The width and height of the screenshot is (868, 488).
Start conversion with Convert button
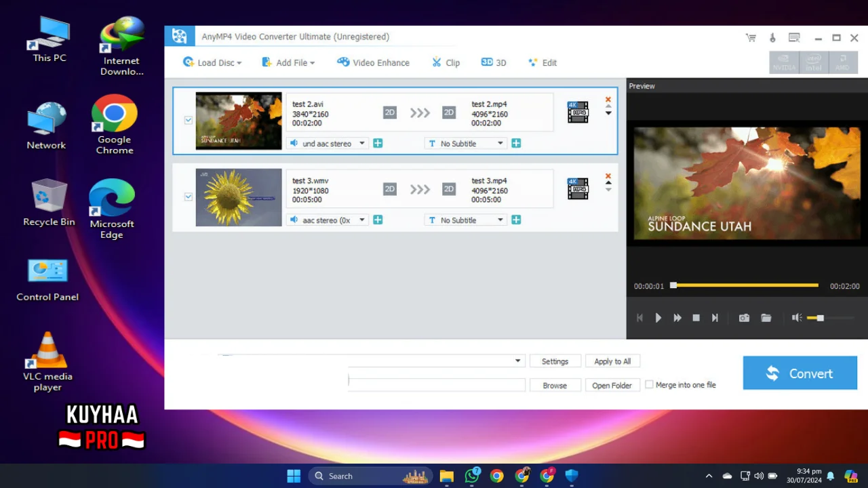click(800, 373)
